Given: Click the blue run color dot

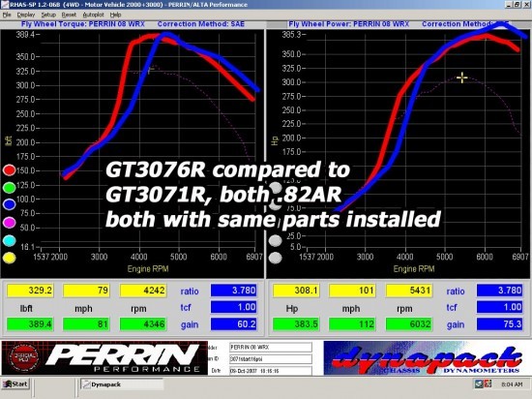Looking at the screenshot, I should (9, 204).
